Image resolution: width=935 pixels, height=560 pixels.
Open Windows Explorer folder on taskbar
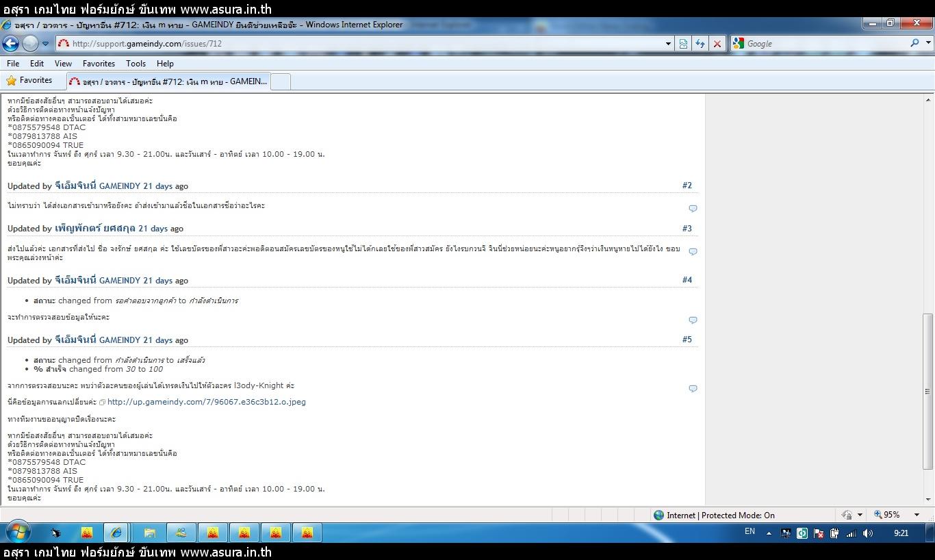[x=149, y=533]
